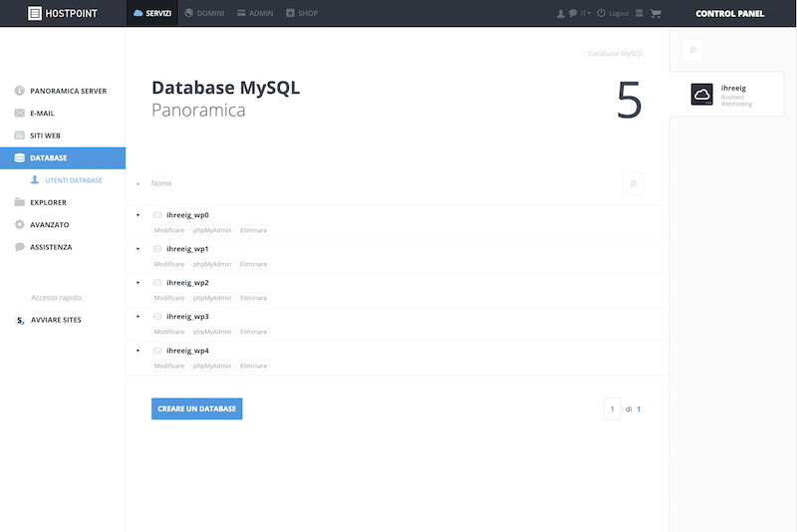Image resolution: width=797 pixels, height=532 pixels.
Task: Click the ihreeig_wp1 database name
Action: [x=187, y=249]
